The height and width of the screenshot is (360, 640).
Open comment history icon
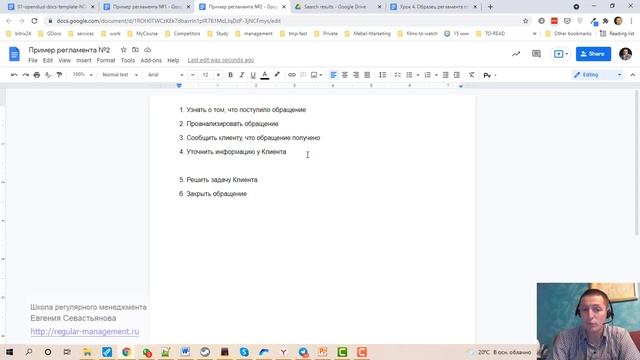pos(536,54)
